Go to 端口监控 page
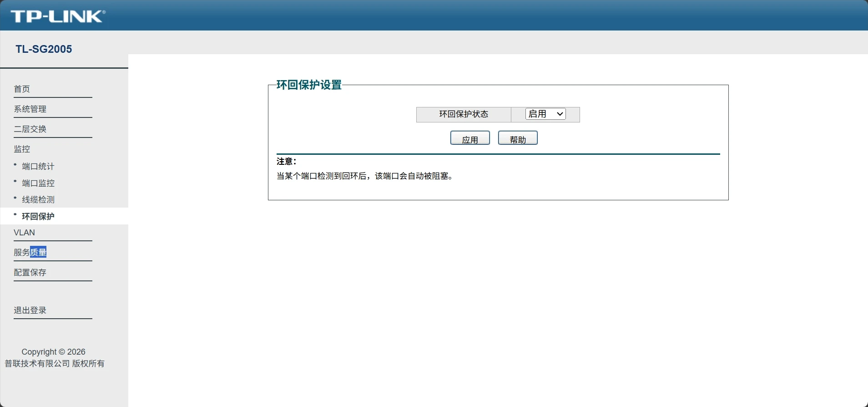This screenshot has width=868, height=407. [x=38, y=183]
